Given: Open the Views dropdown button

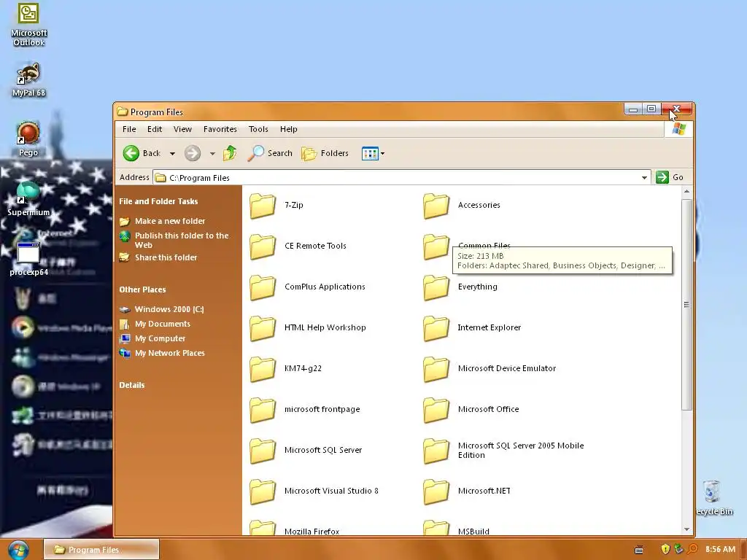Looking at the screenshot, I should 373,153.
